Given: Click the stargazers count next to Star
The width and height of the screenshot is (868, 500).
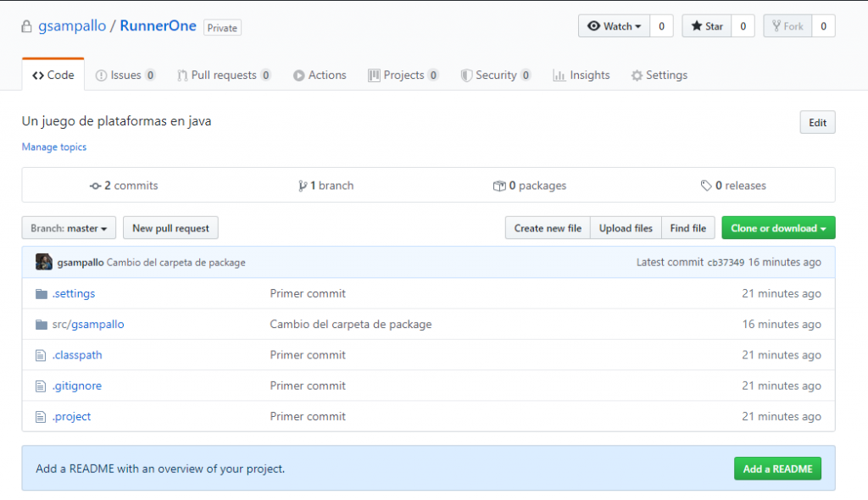Looking at the screenshot, I should click(743, 26).
